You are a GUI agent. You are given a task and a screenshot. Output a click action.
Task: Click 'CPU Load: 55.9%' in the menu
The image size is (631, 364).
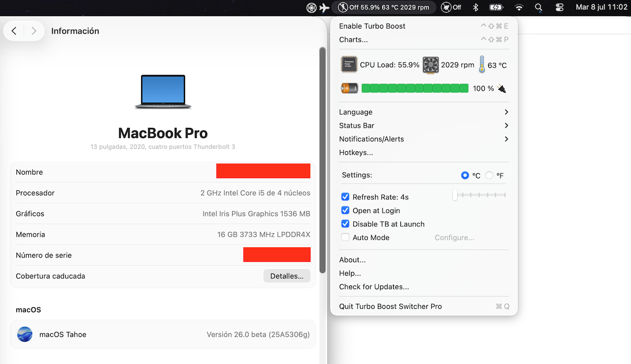(x=390, y=65)
